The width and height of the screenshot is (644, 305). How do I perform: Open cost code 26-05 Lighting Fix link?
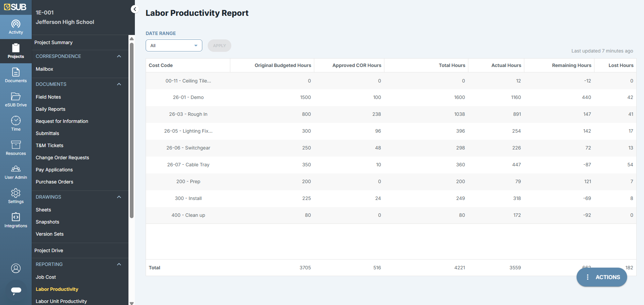click(x=188, y=131)
